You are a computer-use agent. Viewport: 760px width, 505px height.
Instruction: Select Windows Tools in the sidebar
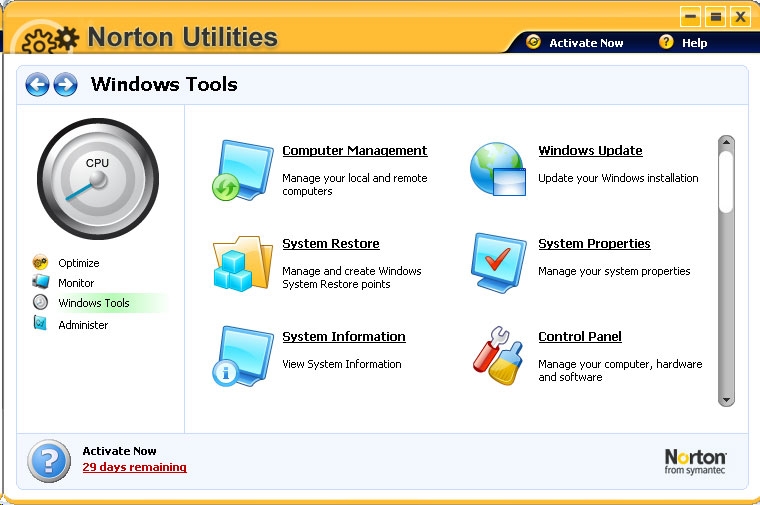tap(94, 303)
